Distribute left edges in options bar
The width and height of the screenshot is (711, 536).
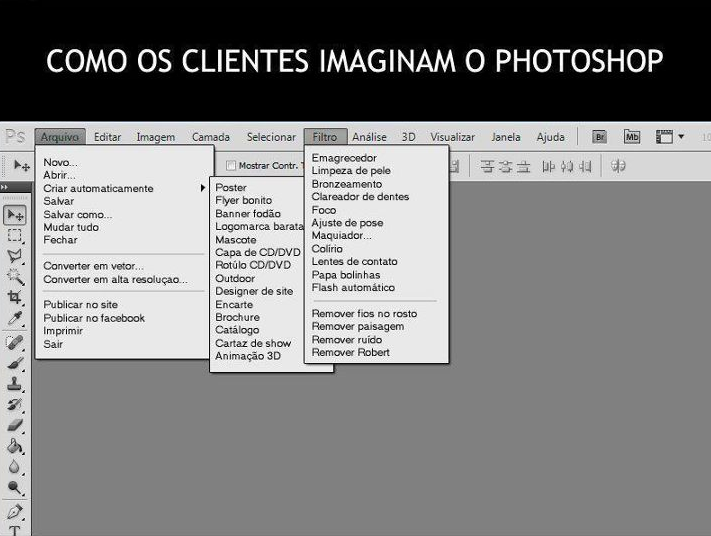(x=548, y=166)
